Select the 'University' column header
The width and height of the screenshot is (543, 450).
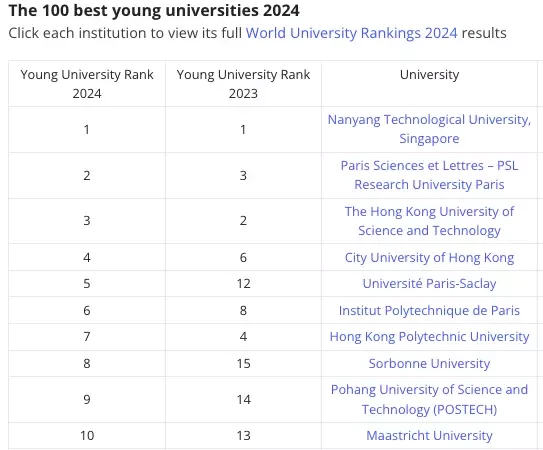tap(429, 74)
